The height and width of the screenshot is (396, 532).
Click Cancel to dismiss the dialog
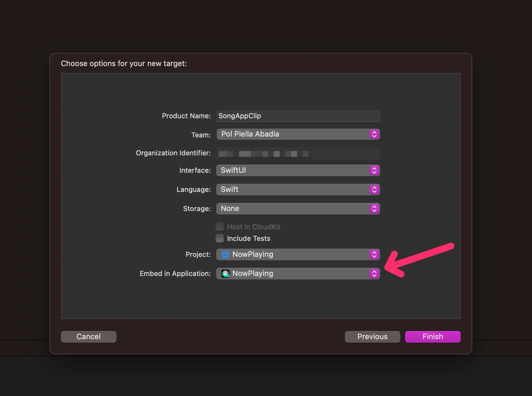tap(88, 337)
